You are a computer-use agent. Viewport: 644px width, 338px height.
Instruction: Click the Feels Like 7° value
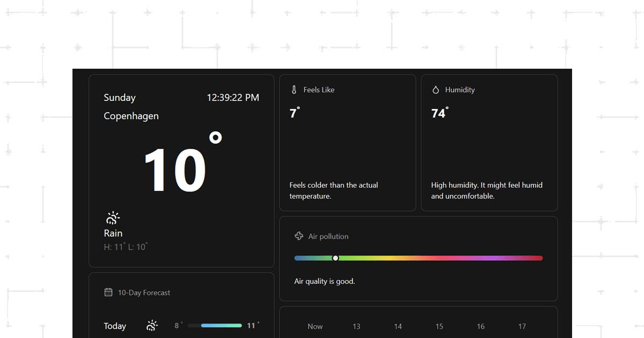pos(294,113)
